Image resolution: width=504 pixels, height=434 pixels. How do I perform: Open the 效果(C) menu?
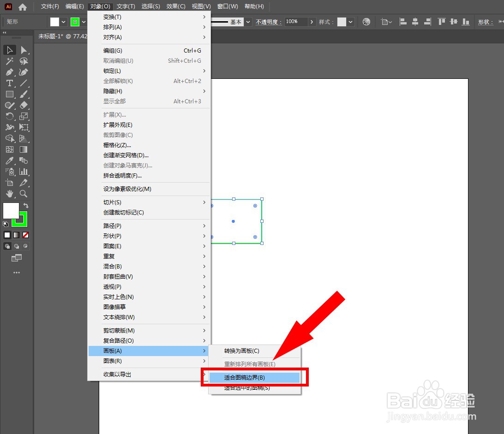(x=176, y=6)
